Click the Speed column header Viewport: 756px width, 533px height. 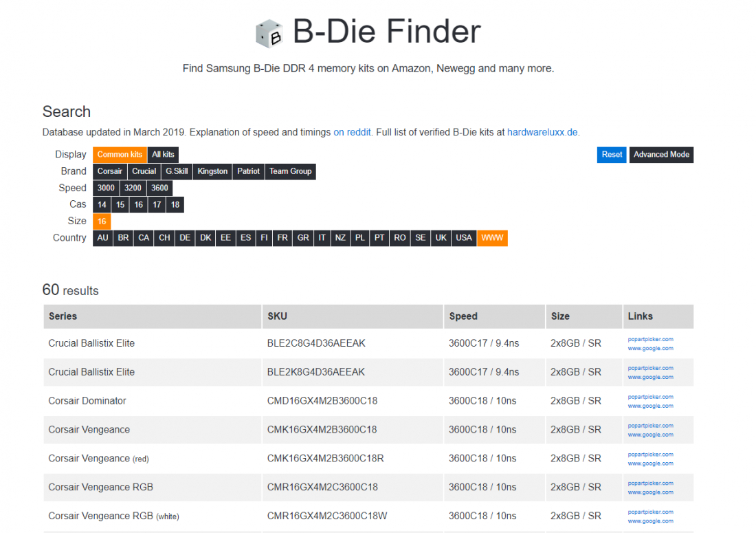click(x=495, y=316)
